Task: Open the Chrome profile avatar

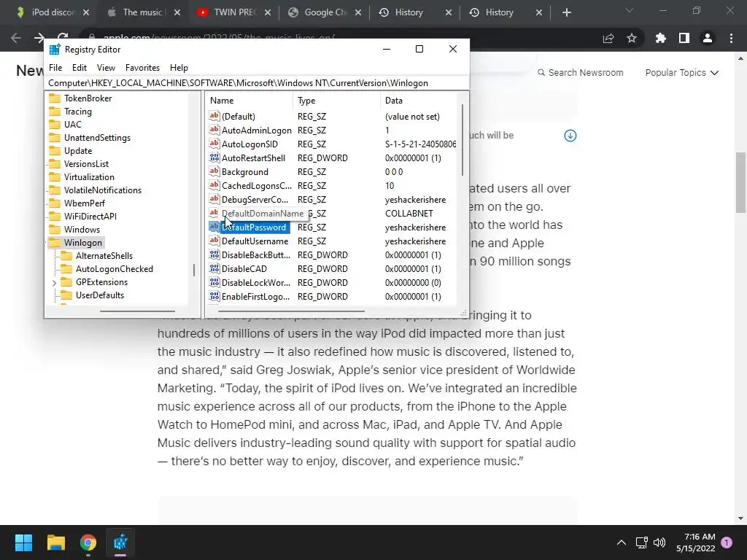Action: tap(708, 38)
